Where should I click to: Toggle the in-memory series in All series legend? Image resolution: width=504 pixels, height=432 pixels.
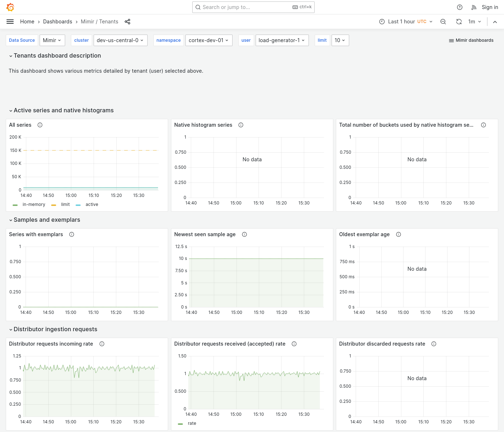tap(34, 204)
